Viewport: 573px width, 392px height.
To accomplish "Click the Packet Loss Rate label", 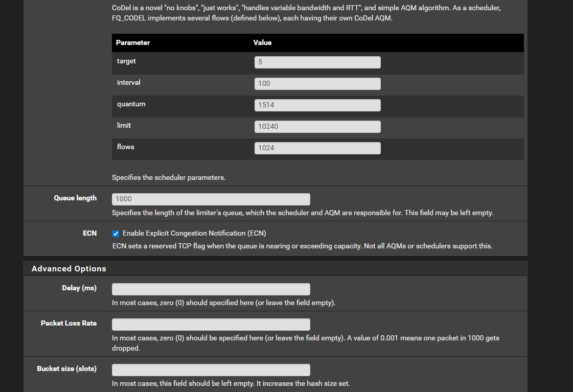I will [x=68, y=324].
